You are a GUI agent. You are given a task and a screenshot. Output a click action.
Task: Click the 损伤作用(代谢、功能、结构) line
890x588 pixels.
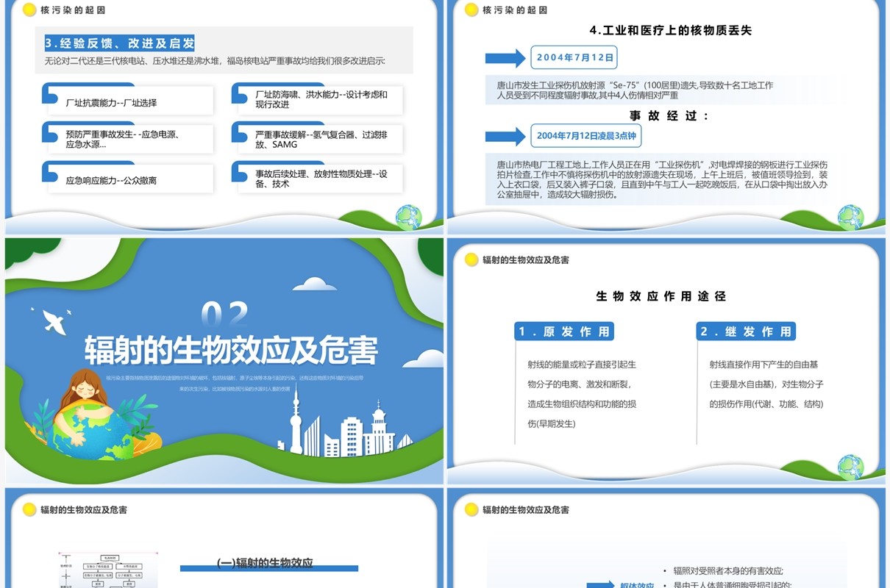766,404
